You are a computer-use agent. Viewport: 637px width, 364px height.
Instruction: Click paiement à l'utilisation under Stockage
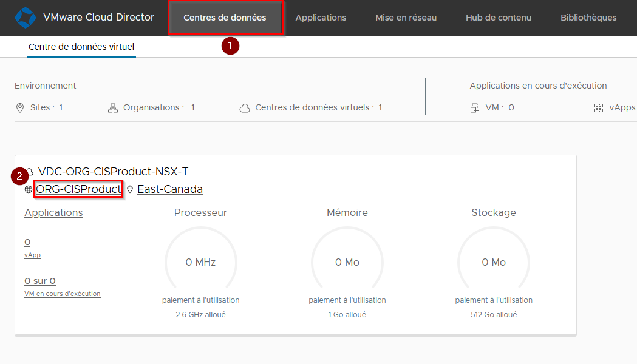[x=494, y=300]
